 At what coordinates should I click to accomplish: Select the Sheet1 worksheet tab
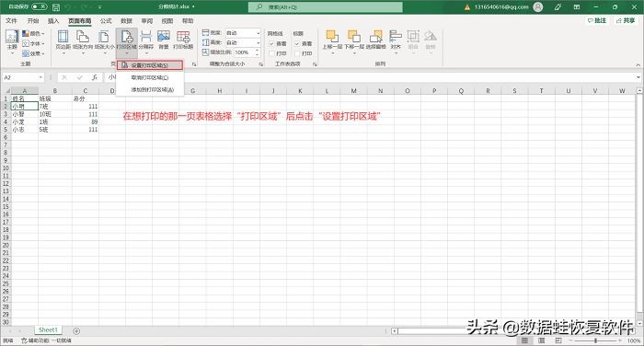[x=48, y=330]
